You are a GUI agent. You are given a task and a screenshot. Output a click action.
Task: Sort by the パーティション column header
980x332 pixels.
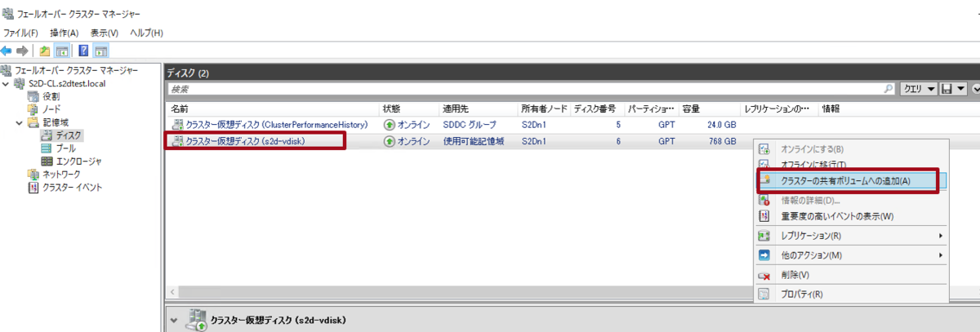pyautogui.click(x=652, y=108)
